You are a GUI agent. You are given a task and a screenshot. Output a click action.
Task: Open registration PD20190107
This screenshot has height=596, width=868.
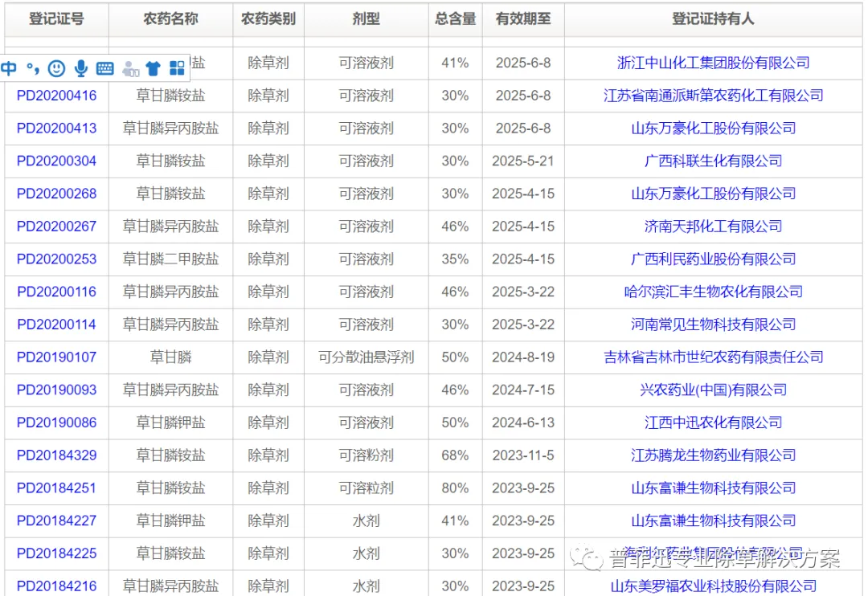[x=56, y=357]
